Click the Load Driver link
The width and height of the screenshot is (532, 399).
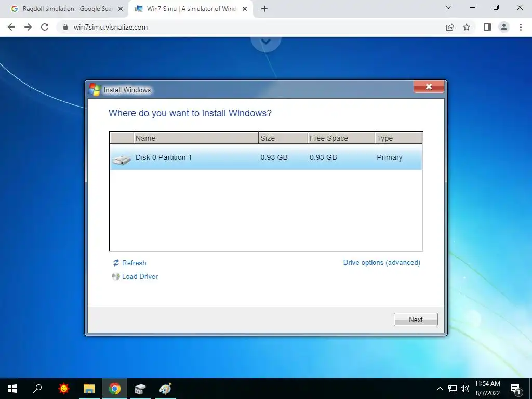click(x=140, y=276)
